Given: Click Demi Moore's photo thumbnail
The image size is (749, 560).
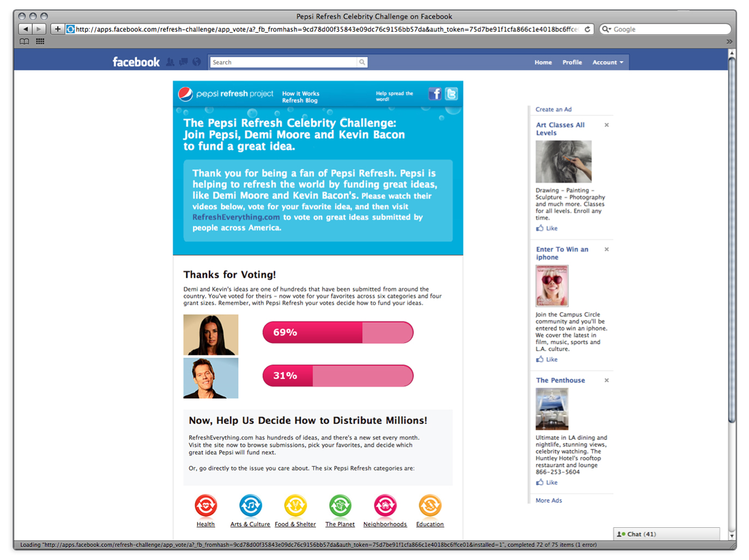Looking at the screenshot, I should pos(211,335).
